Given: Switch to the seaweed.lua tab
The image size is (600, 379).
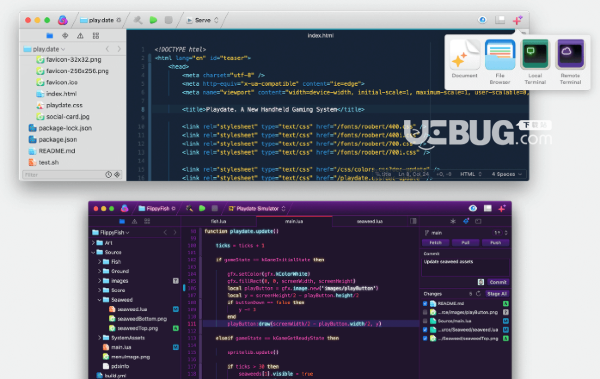Looking at the screenshot, I should 370,221.
